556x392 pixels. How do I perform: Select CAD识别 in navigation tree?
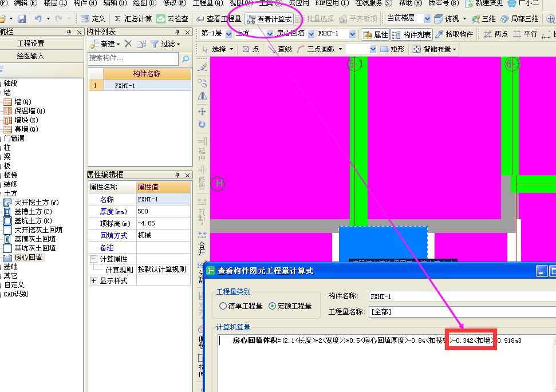(x=15, y=294)
